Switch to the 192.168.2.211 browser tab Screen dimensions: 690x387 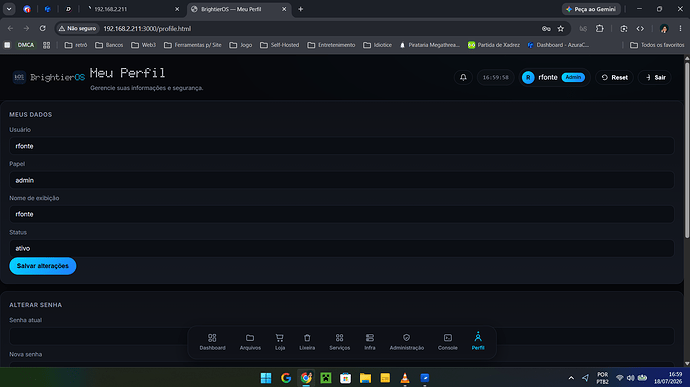132,9
